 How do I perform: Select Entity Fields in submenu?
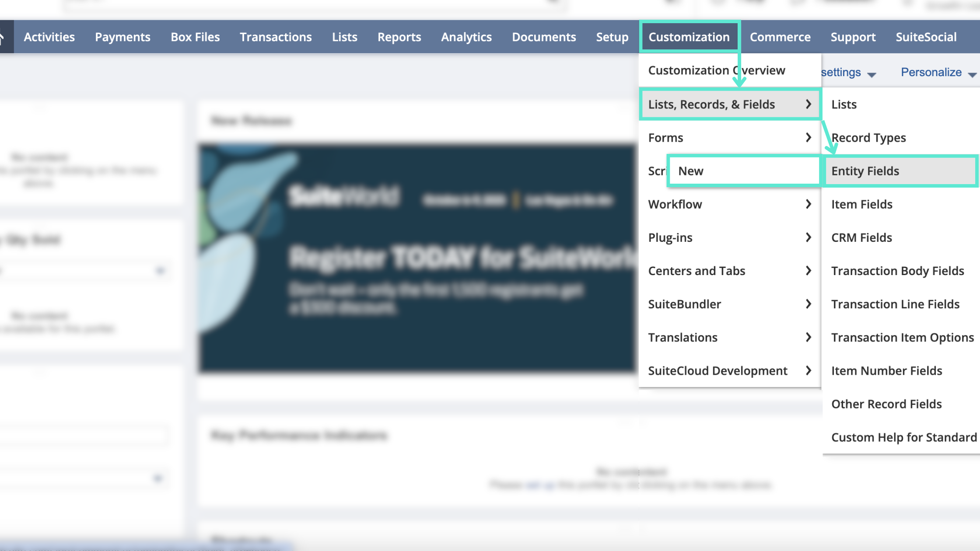[901, 171]
